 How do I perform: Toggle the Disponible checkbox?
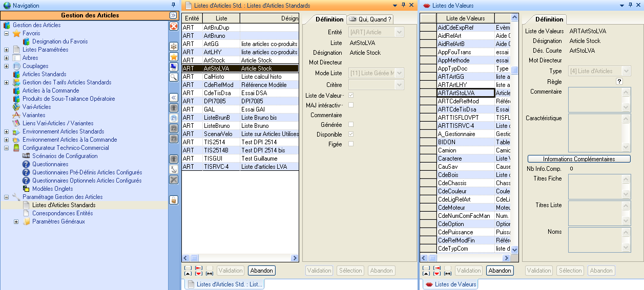tap(351, 134)
